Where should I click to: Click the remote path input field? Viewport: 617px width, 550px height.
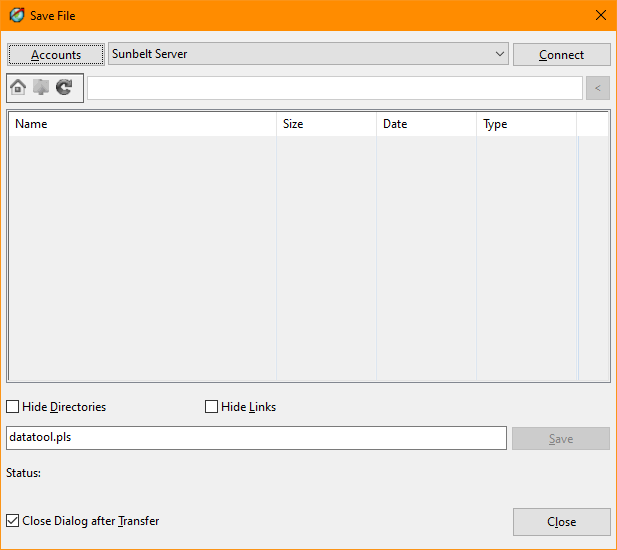point(334,88)
